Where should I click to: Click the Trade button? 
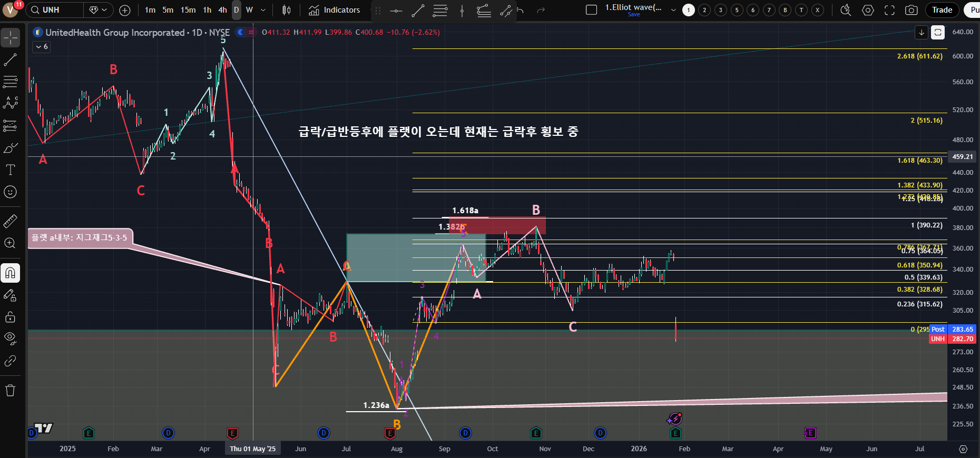point(942,10)
